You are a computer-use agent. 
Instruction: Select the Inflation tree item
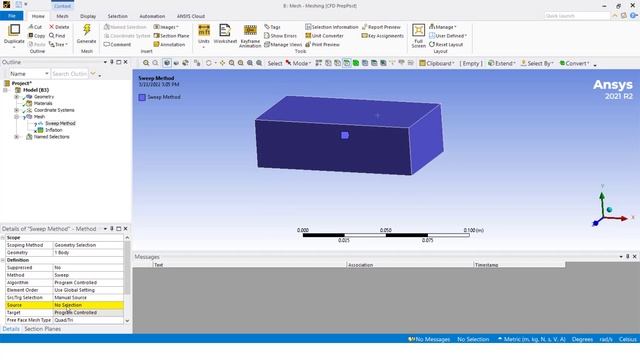[53, 130]
